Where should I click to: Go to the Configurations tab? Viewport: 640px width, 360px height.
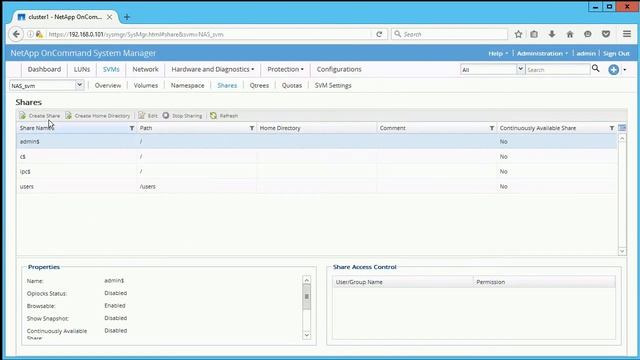pos(339,69)
